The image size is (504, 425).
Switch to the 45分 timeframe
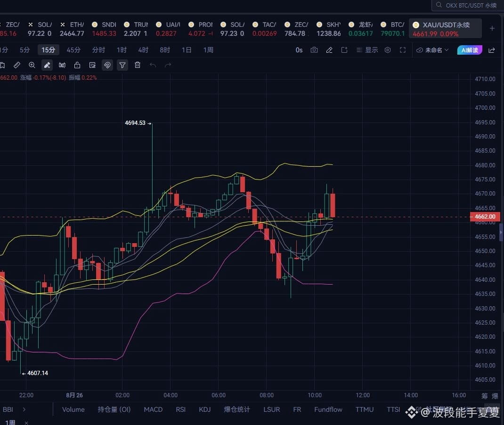pyautogui.click(x=73, y=50)
